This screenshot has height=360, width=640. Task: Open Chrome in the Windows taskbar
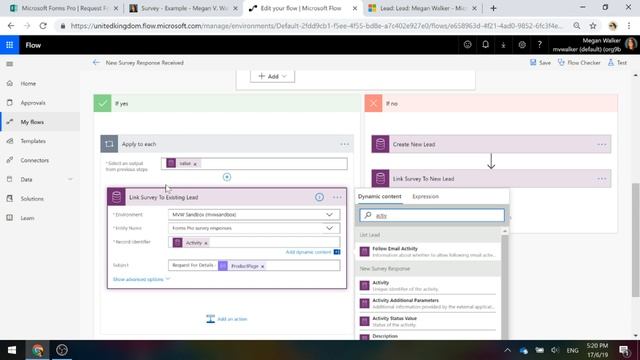[38, 350]
